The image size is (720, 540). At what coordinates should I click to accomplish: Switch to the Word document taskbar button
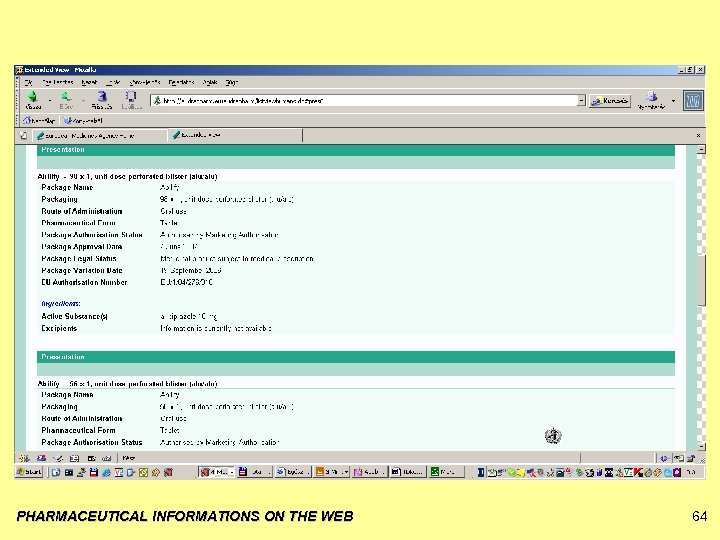pos(408,472)
